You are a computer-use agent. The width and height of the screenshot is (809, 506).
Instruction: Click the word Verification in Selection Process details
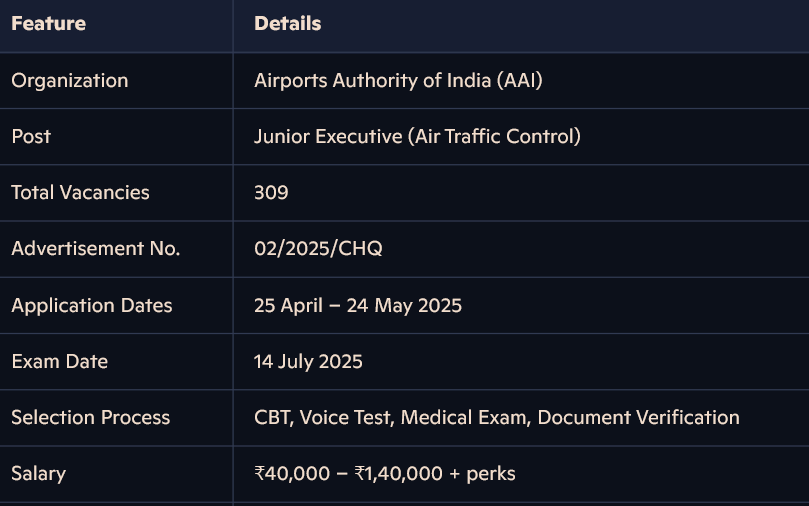tap(689, 417)
